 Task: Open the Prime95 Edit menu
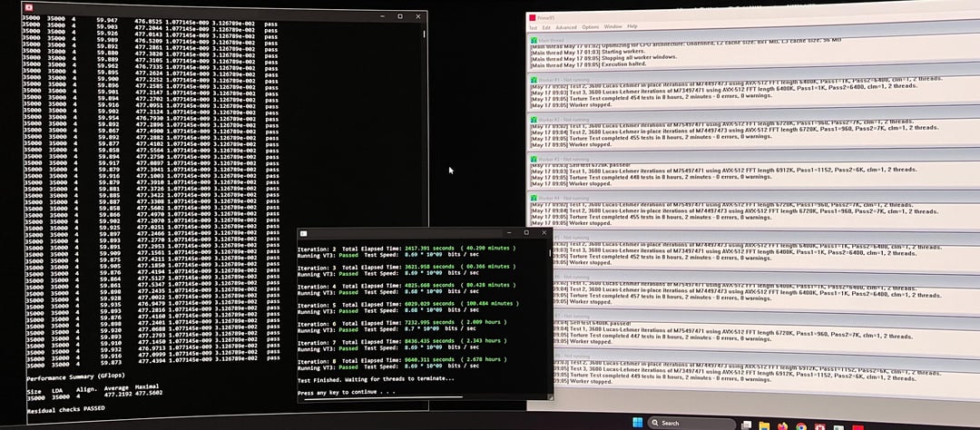[x=546, y=27]
